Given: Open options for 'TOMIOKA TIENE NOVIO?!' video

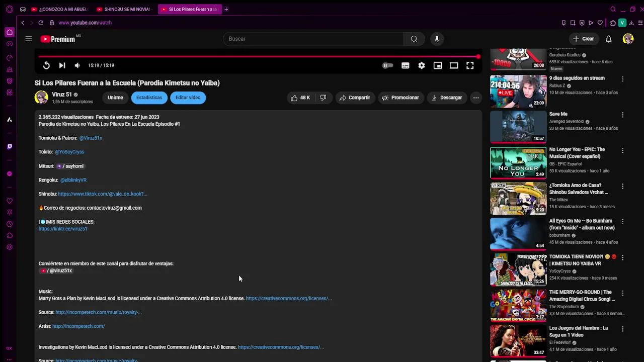Looking at the screenshot, I should (x=622, y=257).
